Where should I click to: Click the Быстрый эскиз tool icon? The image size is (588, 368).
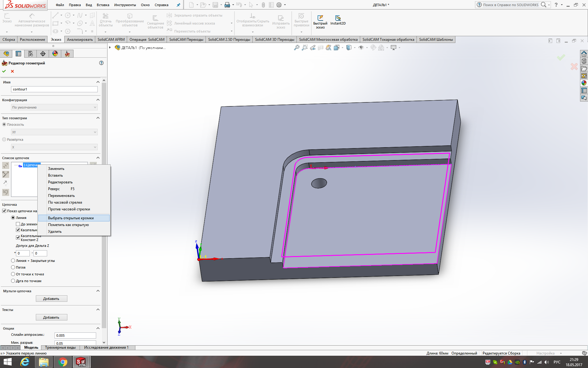click(x=320, y=18)
